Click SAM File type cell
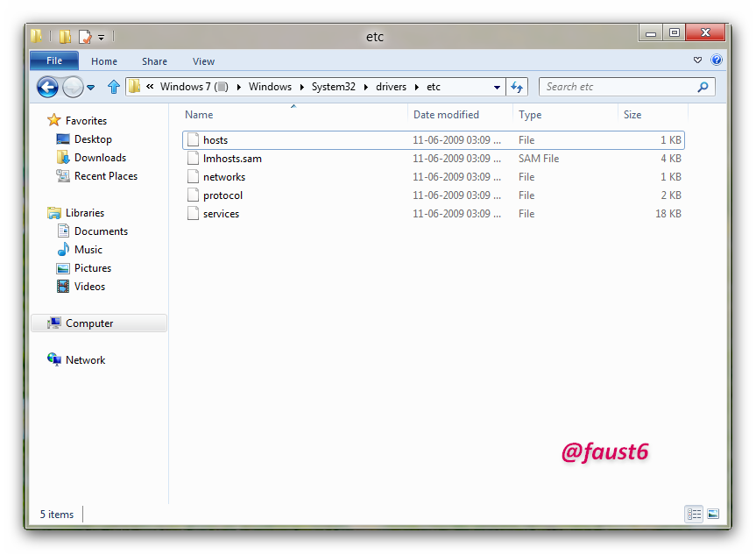Viewport: 756px width, 554px height. [x=539, y=159]
